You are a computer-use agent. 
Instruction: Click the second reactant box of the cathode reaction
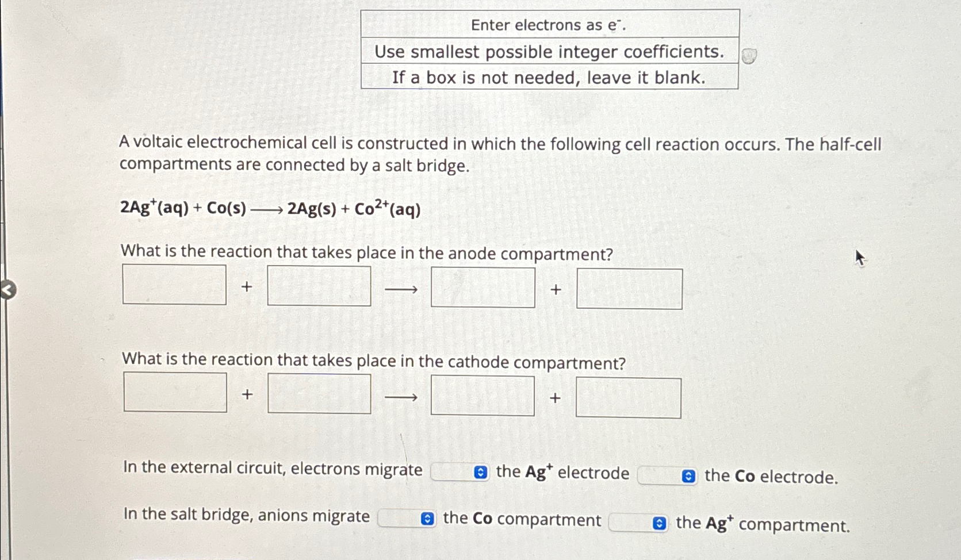[319, 394]
